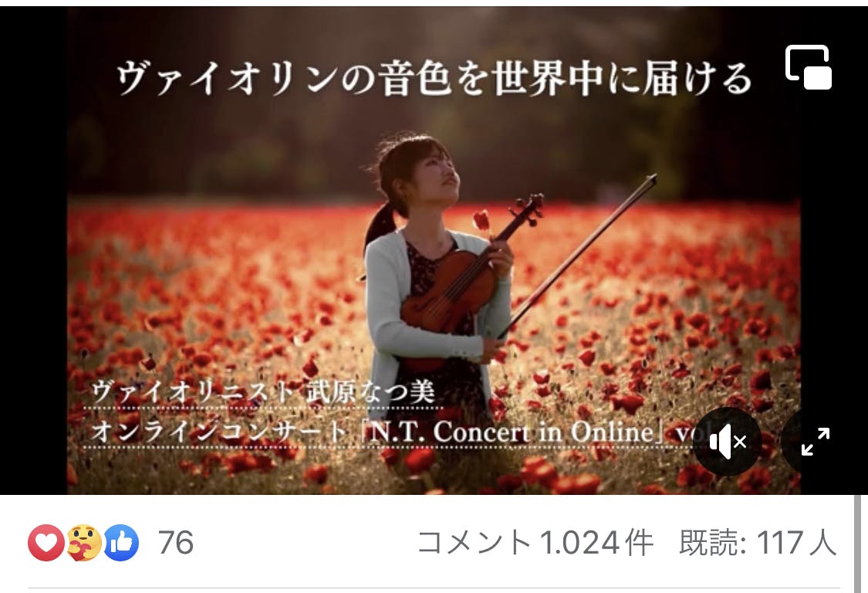This screenshot has height=593, width=868.
Task: Click the blue thumbs-up like icon
Action: click(120, 543)
